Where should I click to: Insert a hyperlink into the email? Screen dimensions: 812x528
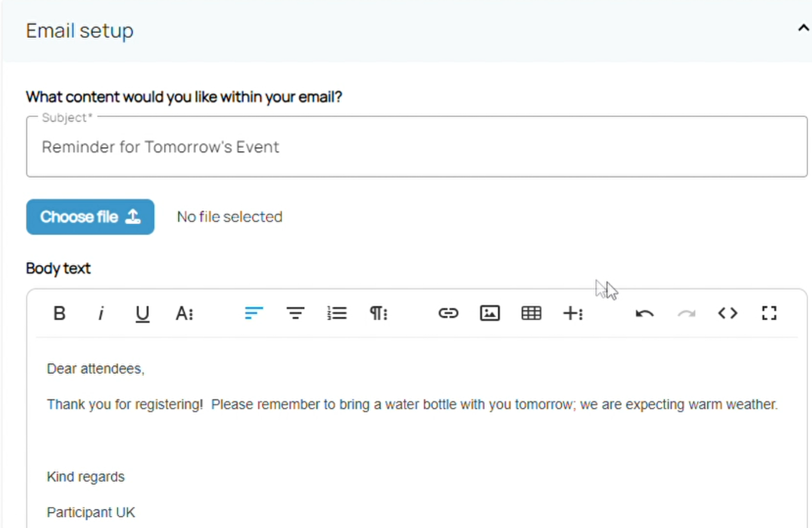coord(448,313)
